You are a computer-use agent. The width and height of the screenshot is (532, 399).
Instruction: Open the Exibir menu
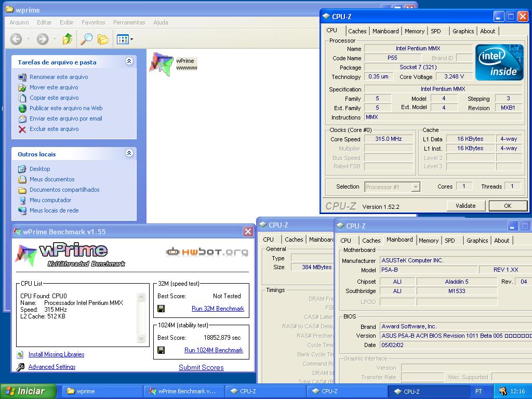[x=66, y=22]
